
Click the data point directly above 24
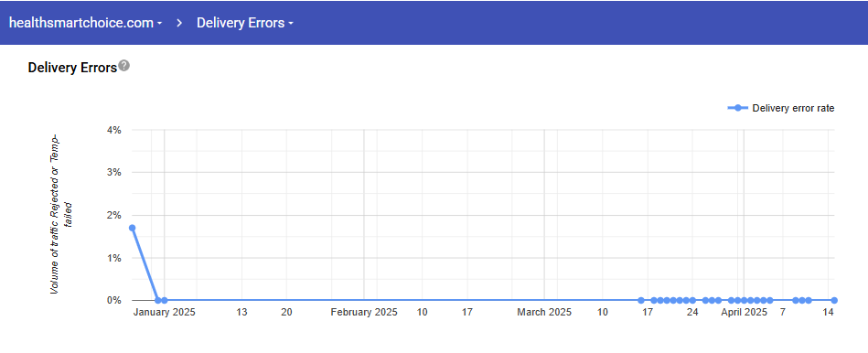(x=692, y=301)
